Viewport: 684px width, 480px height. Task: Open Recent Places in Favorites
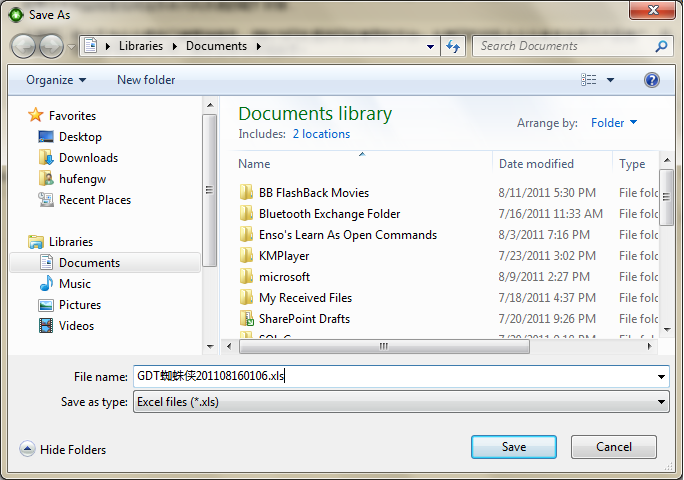[x=95, y=200]
